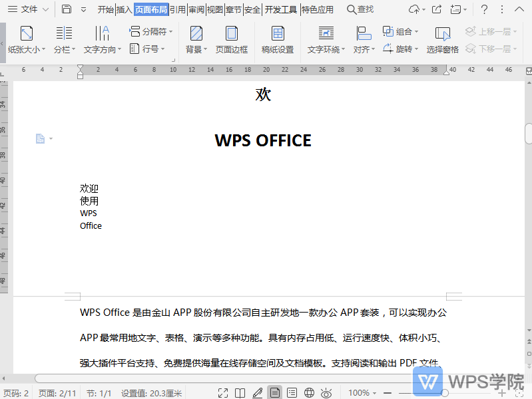Switch to the 章节 tab
Image resolution: width=532 pixels, height=399 pixels.
click(x=234, y=9)
